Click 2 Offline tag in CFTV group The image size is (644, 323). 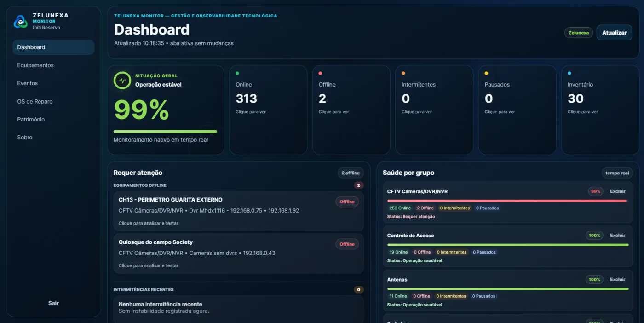click(425, 208)
